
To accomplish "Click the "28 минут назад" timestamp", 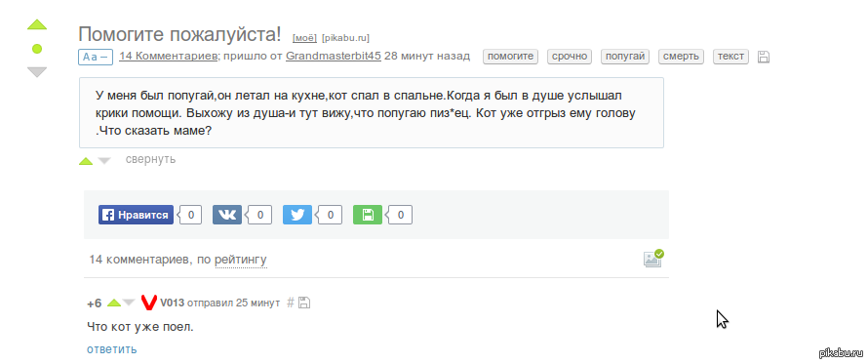I will pos(427,56).
